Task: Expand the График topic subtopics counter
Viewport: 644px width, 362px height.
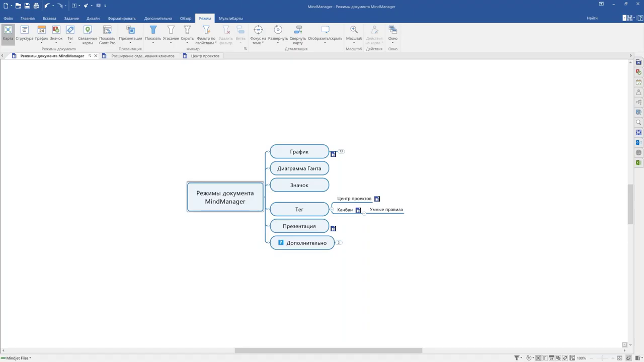Action: (x=341, y=151)
